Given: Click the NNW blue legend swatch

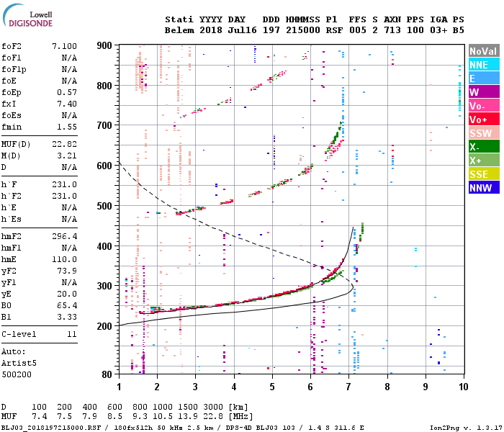Looking at the screenshot, I should 484,187.
